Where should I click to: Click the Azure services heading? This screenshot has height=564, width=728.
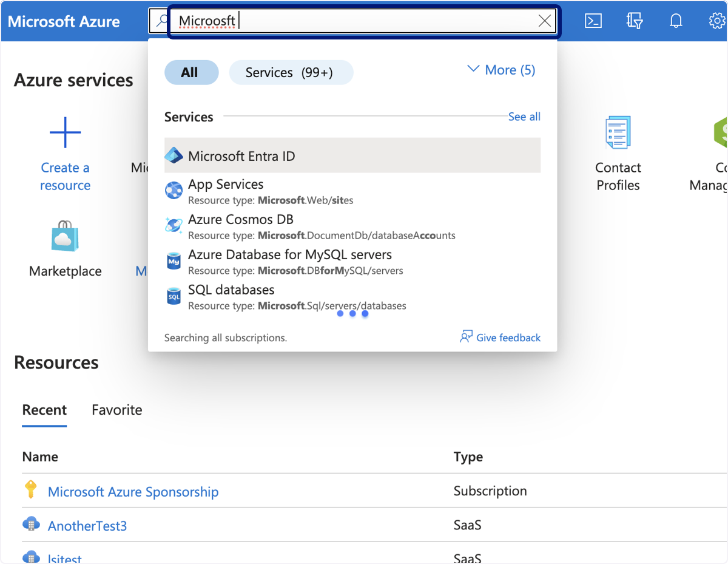point(73,80)
